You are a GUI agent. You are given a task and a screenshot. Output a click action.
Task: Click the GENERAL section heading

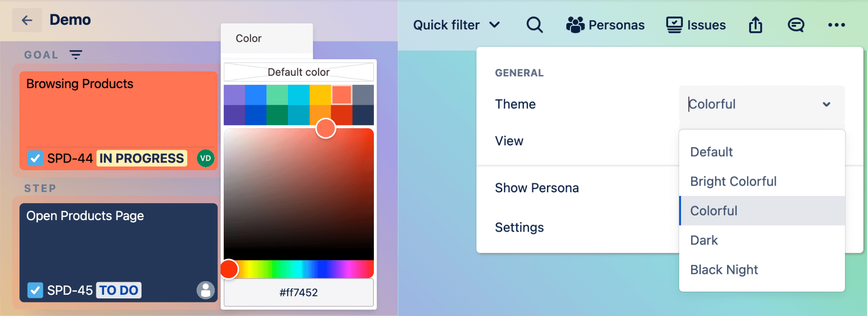(519, 73)
